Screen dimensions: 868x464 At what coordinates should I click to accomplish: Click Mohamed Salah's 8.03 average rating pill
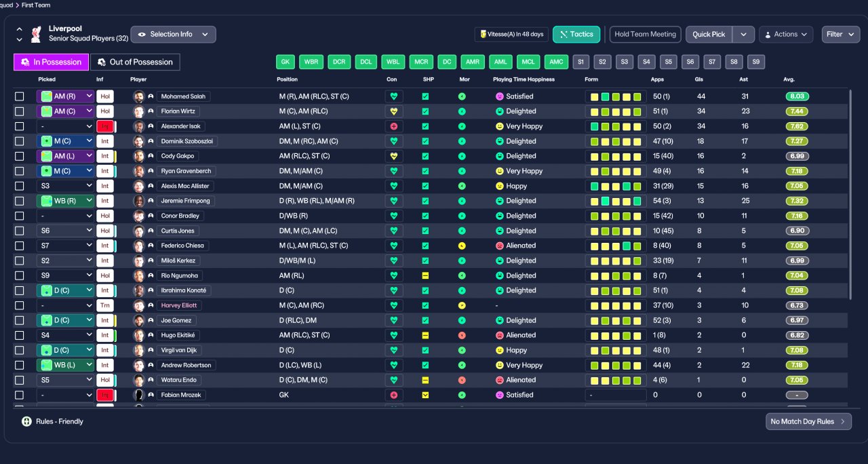[x=797, y=96]
